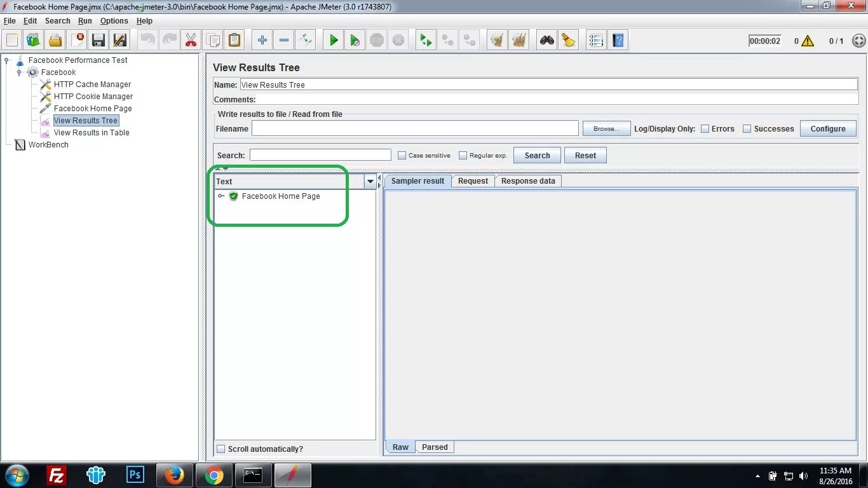Image resolution: width=868 pixels, height=488 pixels.
Task: Click the Configure button
Action: [828, 128]
